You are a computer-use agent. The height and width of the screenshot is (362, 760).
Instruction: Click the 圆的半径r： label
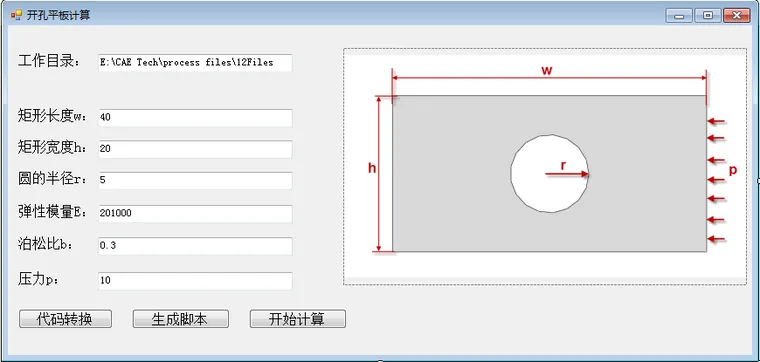(x=52, y=179)
